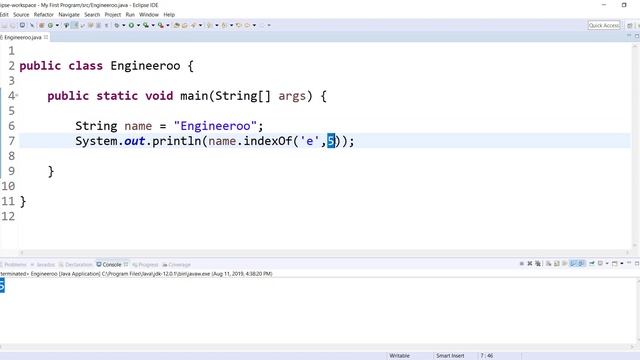The width and height of the screenshot is (640, 360).
Task: Switch to the Declaration tab
Action: 76,264
